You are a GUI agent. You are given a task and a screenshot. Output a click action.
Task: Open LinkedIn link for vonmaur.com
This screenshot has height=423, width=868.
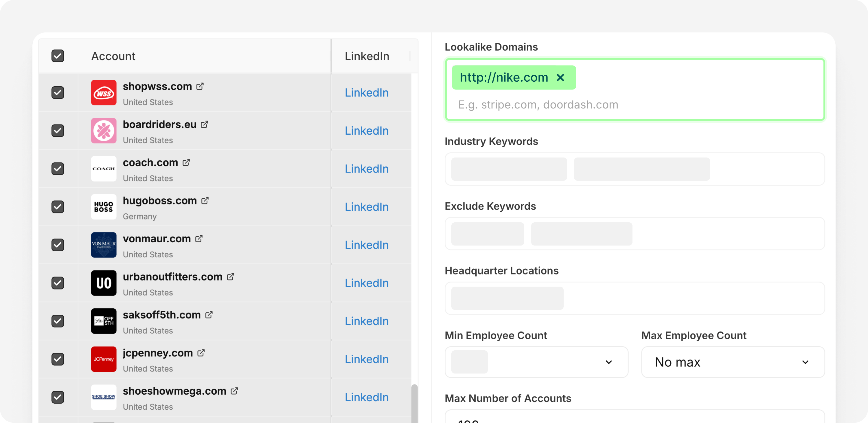(x=366, y=245)
